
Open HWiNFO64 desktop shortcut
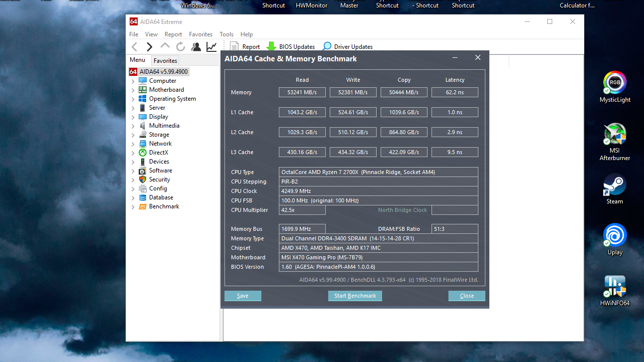point(615,290)
